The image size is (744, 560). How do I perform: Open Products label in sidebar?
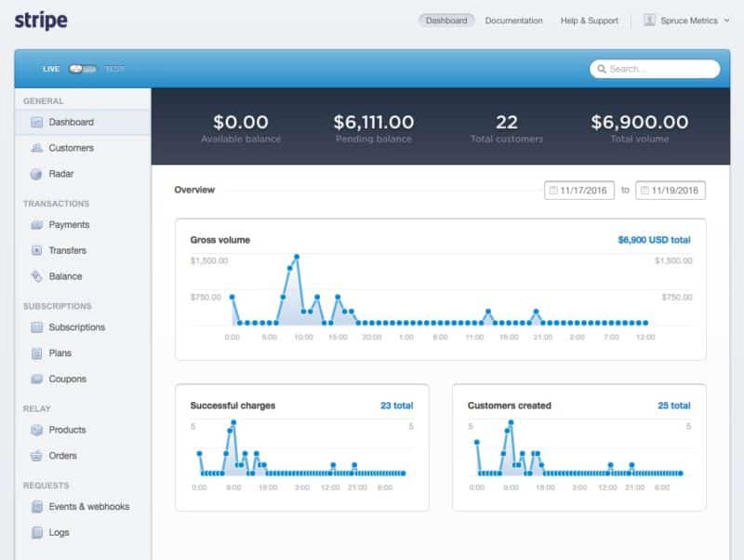67,430
